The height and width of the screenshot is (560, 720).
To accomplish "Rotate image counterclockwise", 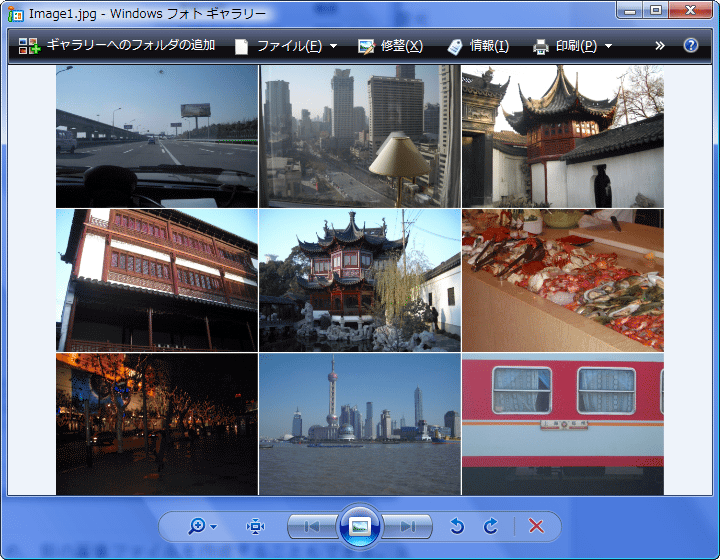I will click(x=457, y=526).
